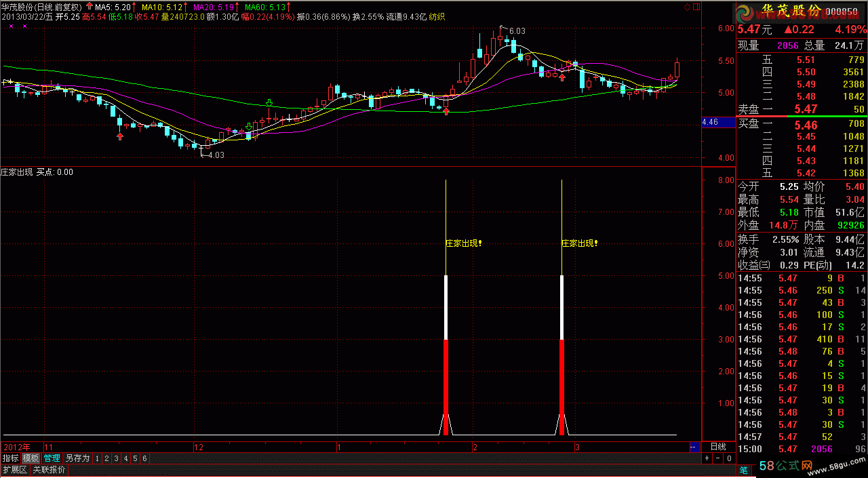The width and height of the screenshot is (868, 478).
Task: Switch to template slot 3
Action: tap(116, 459)
